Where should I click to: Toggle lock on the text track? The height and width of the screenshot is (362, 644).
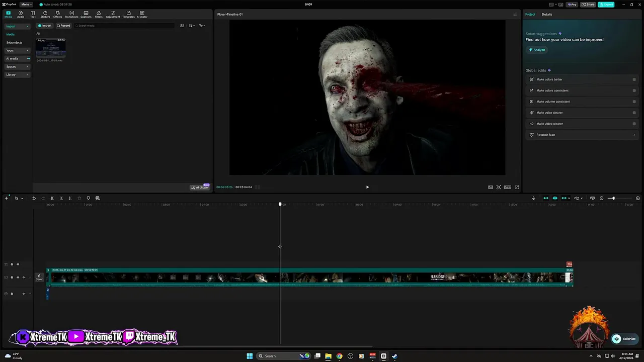(12, 264)
